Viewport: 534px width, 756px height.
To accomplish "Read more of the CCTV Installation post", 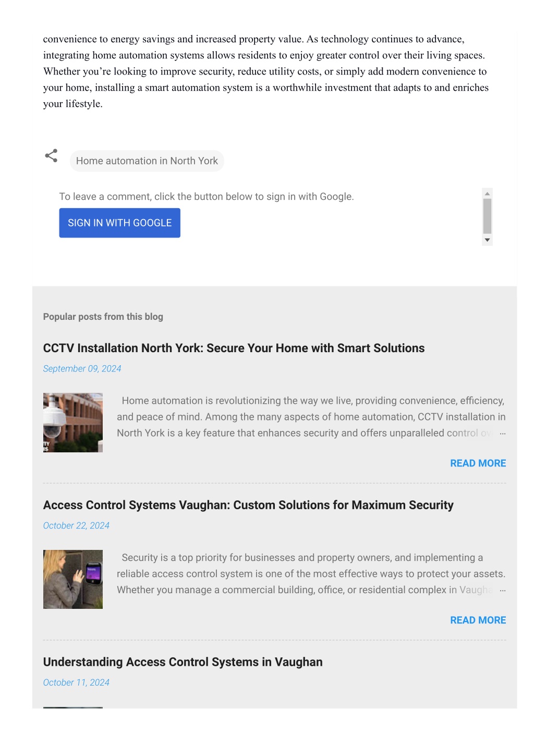I will (478, 463).
